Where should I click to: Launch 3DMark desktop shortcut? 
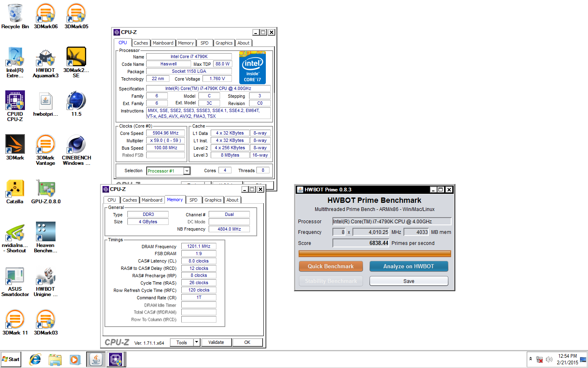pos(15,148)
